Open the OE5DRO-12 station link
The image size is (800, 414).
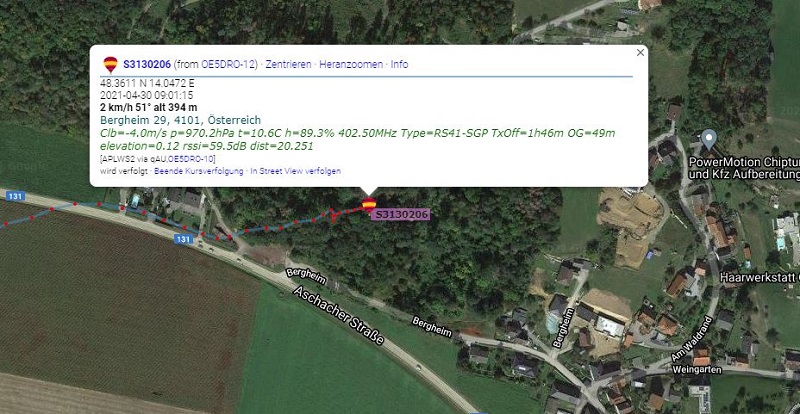coord(229,64)
